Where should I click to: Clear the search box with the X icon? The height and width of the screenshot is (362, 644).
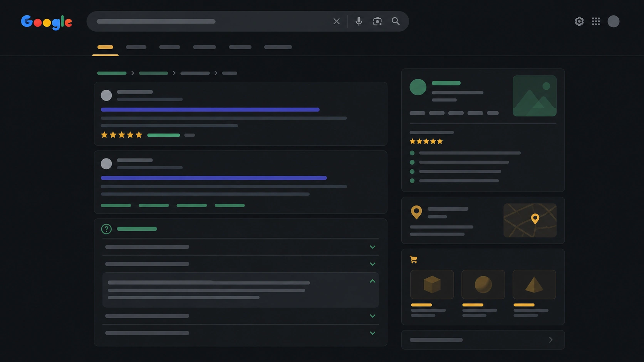point(337,22)
